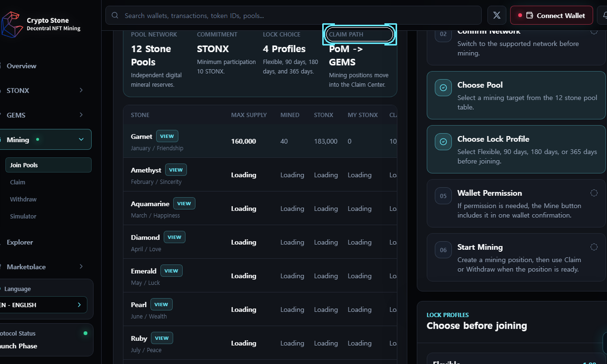The image size is (607, 364).
Task: Expand the STONX sidebar section chevron
Action: pyautogui.click(x=81, y=90)
